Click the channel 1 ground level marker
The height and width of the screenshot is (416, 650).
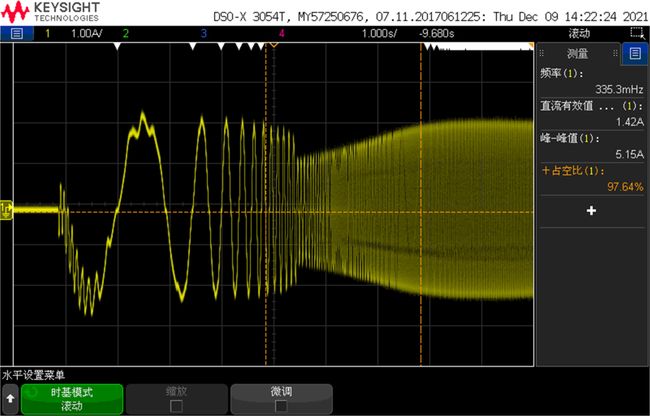coord(6,210)
